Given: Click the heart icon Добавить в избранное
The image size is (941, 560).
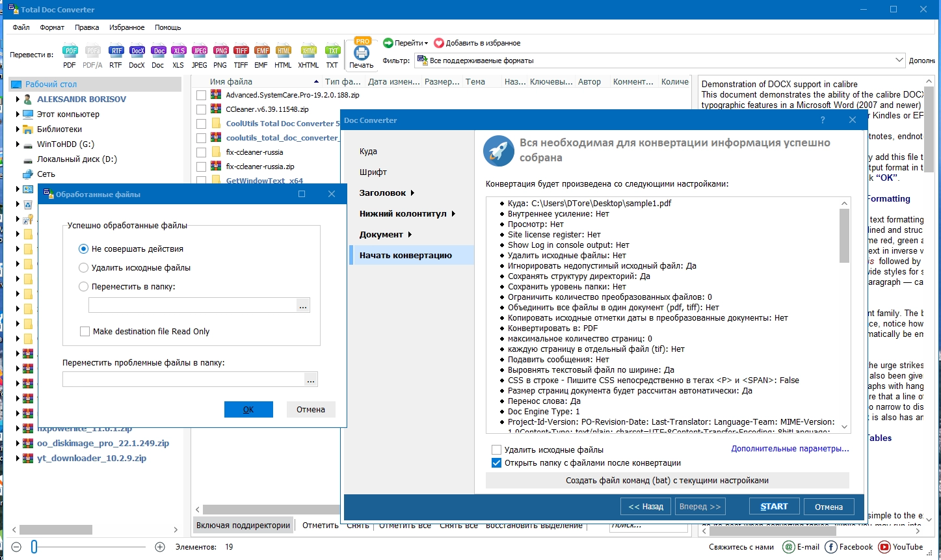Looking at the screenshot, I should pyautogui.click(x=439, y=43).
